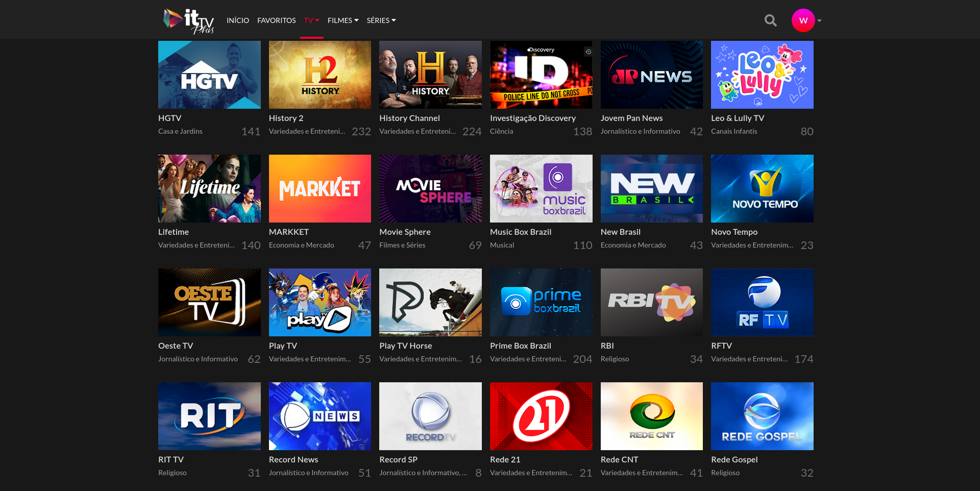Click the "Investigação Discovery" title link
Image resolution: width=980 pixels, height=491 pixels.
[x=533, y=118]
